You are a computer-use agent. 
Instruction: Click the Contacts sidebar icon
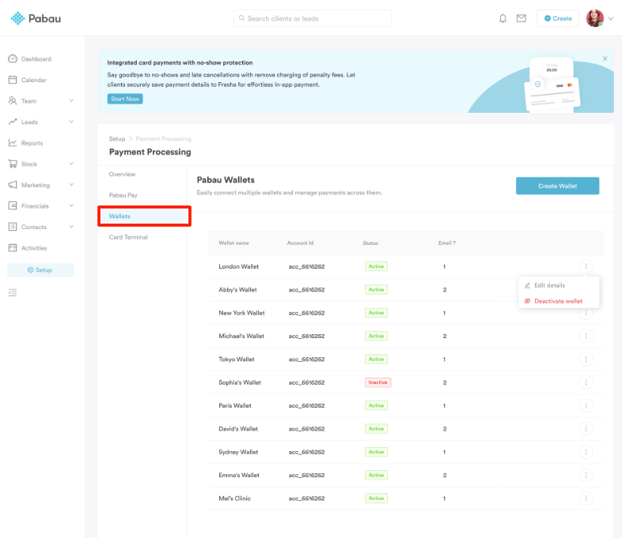tap(13, 227)
